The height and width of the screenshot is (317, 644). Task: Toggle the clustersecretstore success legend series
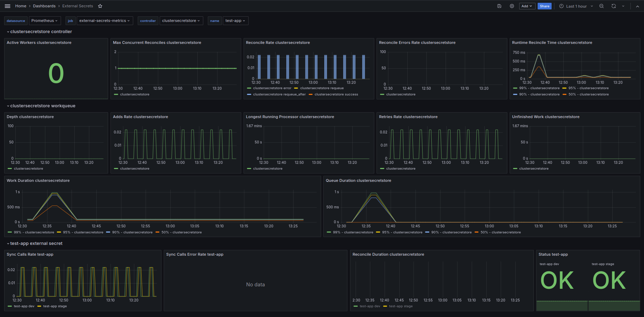coord(336,94)
